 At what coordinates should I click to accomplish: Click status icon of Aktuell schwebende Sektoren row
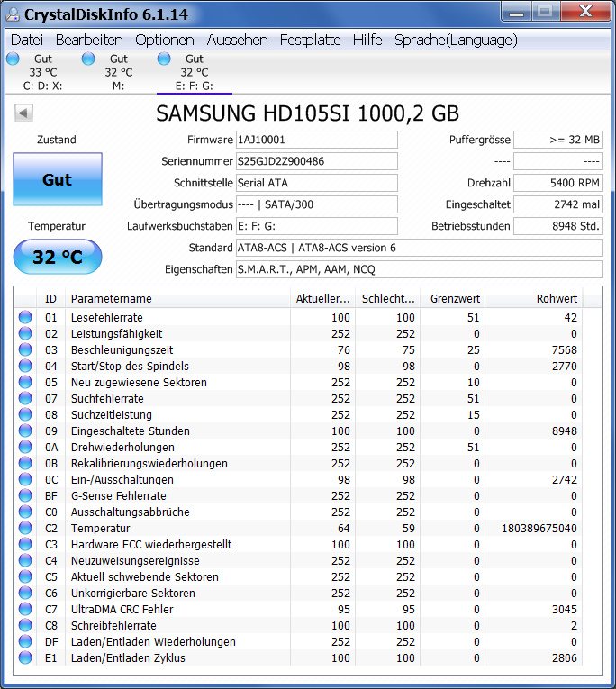pos(25,576)
